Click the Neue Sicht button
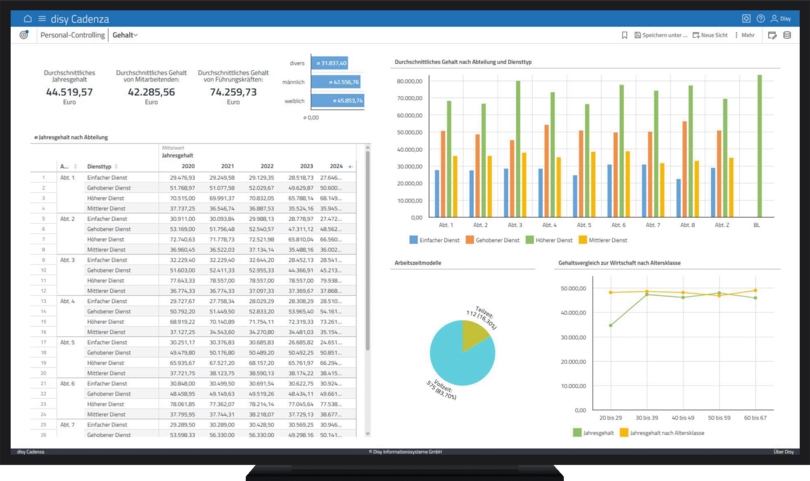 coord(710,35)
